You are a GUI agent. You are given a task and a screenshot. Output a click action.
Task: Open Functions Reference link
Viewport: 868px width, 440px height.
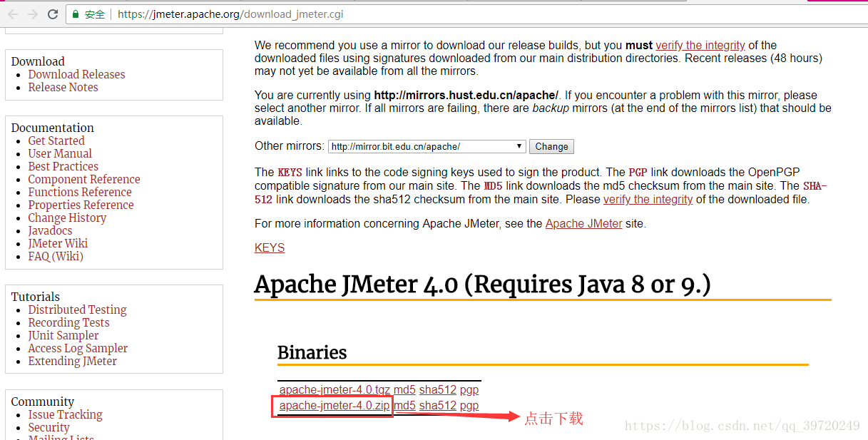pyautogui.click(x=80, y=192)
